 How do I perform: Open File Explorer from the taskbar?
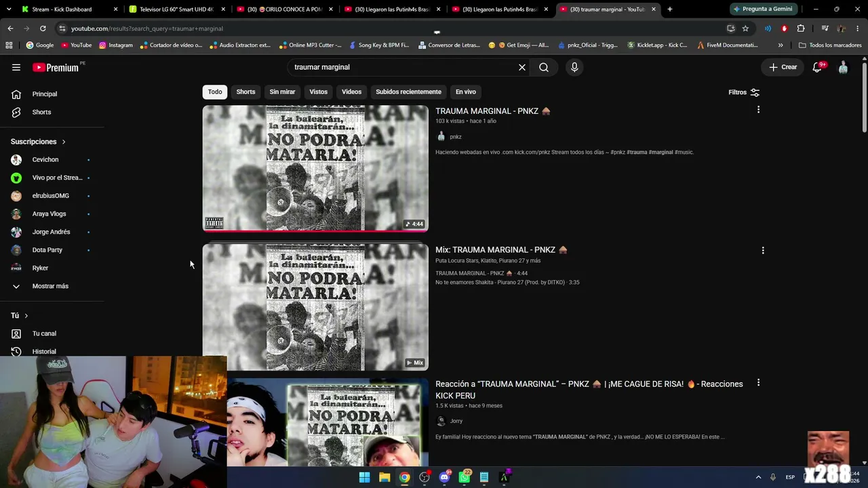(384, 477)
